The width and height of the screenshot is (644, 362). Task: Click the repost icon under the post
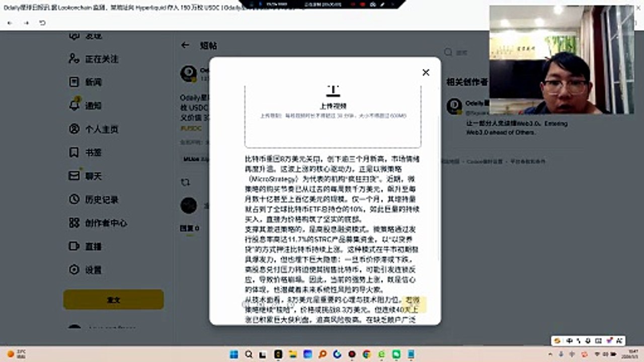185,183
